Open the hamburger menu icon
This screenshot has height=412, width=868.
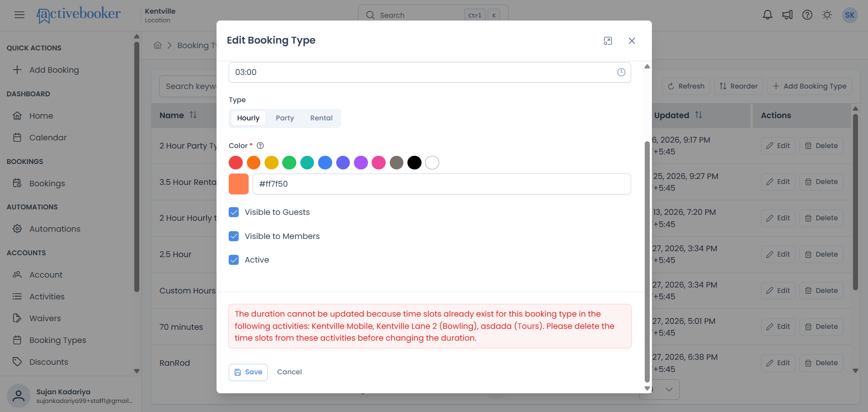pyautogui.click(x=20, y=15)
